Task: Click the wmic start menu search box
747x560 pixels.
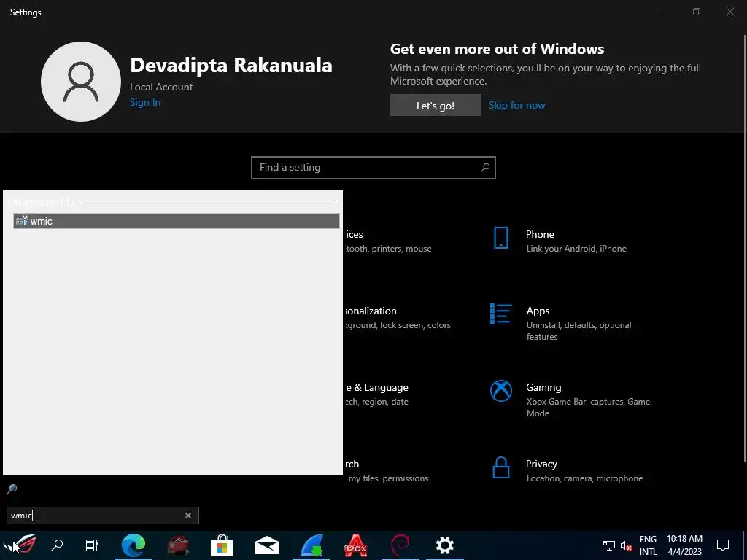Action: pos(102,516)
